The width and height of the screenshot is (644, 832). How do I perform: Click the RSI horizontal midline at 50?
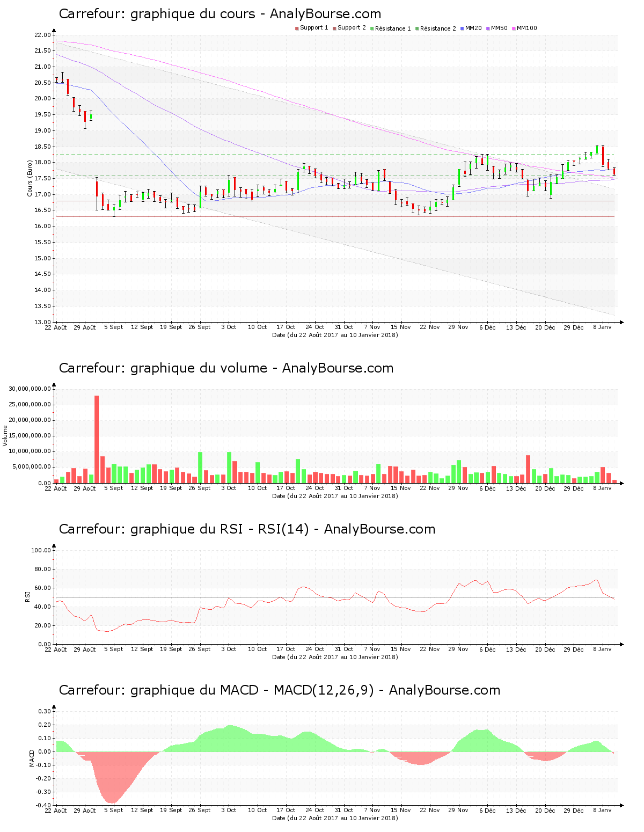(x=335, y=597)
